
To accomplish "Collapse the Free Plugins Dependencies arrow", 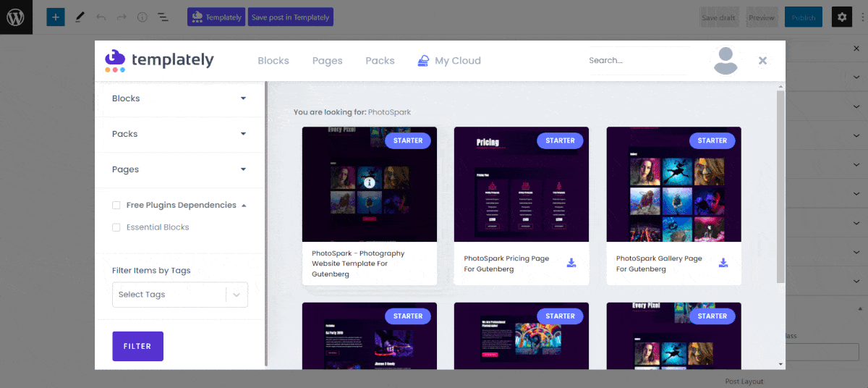I will [x=244, y=206].
